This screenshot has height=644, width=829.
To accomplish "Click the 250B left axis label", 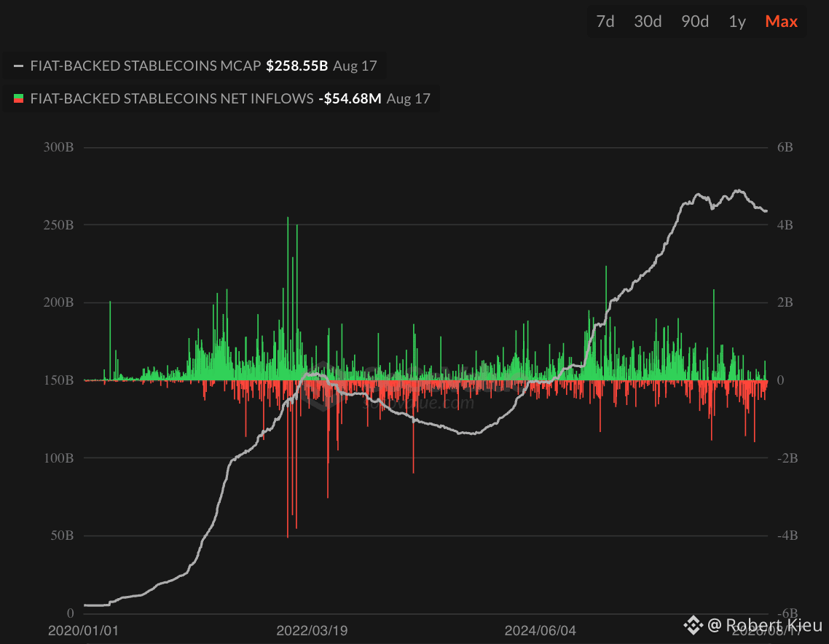I will coord(58,224).
